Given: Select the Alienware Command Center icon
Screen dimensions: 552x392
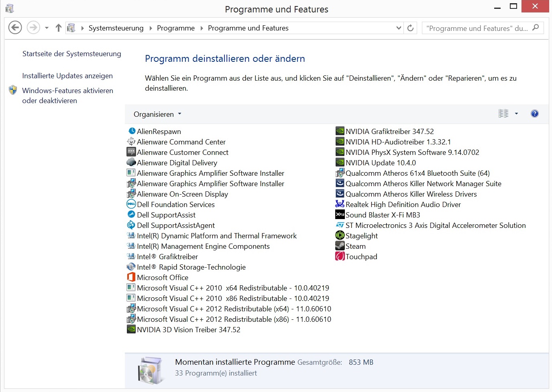Looking at the screenshot, I should (x=131, y=142).
